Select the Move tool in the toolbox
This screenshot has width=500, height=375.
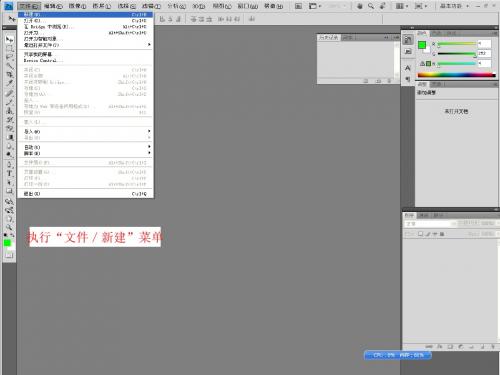click(9, 40)
